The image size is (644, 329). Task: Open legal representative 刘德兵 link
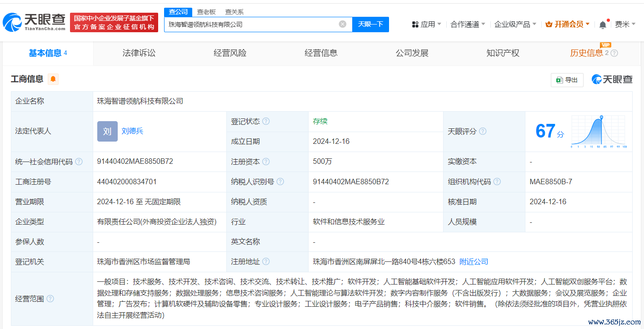click(x=132, y=131)
